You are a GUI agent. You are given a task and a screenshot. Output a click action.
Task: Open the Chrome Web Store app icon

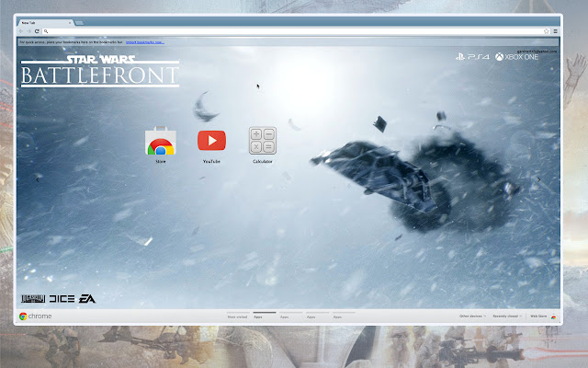pyautogui.click(x=161, y=141)
